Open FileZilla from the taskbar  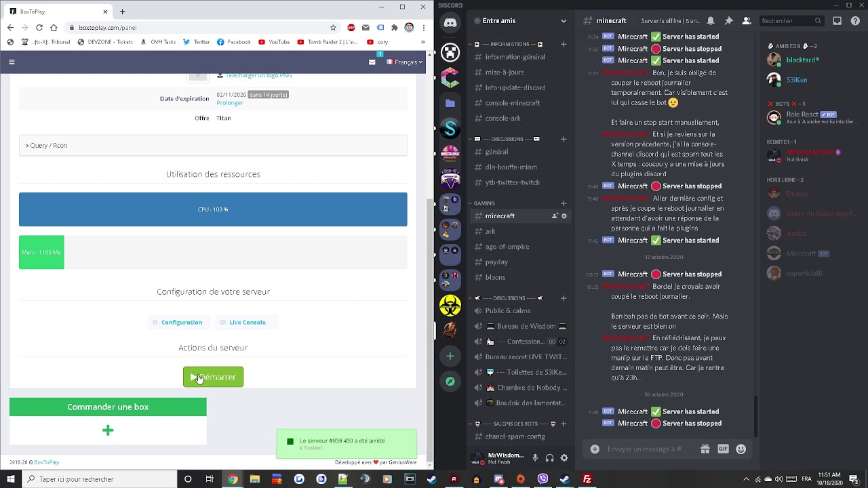[587, 479]
